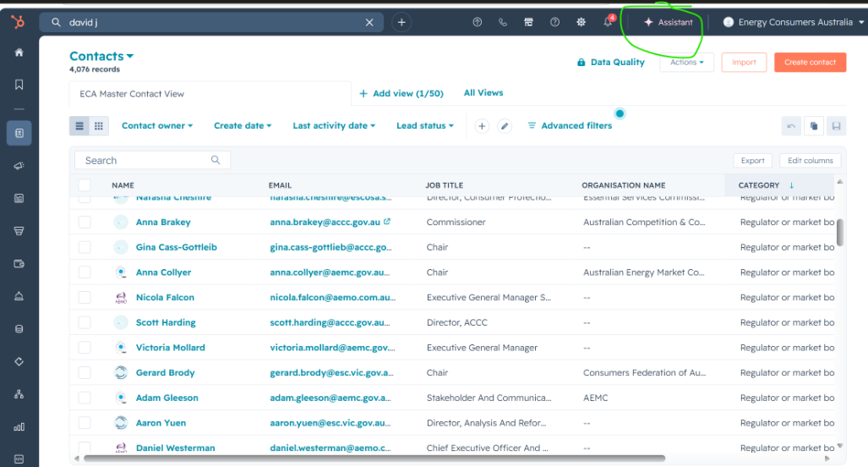The height and width of the screenshot is (467, 868).
Task: Toggle the select-all checkbox in header
Action: 85,185
